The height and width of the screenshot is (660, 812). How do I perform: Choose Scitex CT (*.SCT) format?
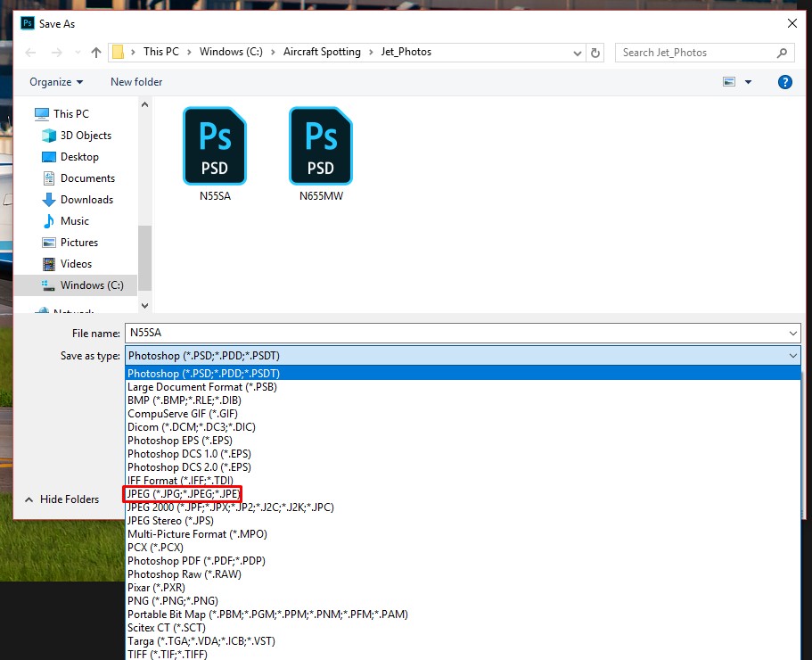[463, 628]
